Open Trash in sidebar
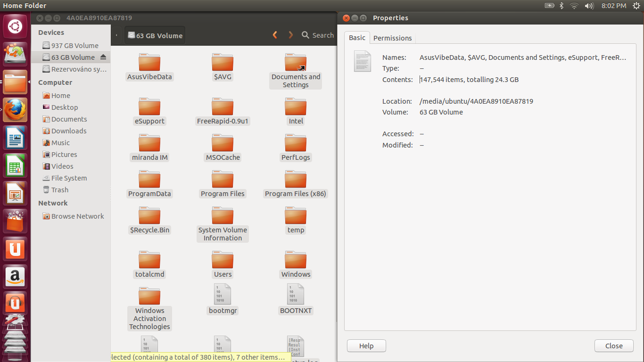Screen dimensions: 644x362 click(x=71, y=189)
